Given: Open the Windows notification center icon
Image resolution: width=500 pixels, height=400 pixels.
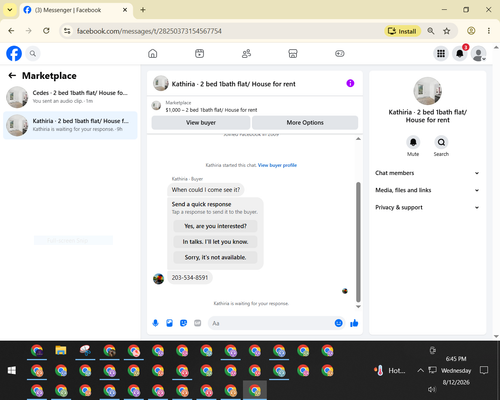Looking at the screenshot, I should click(x=484, y=370).
